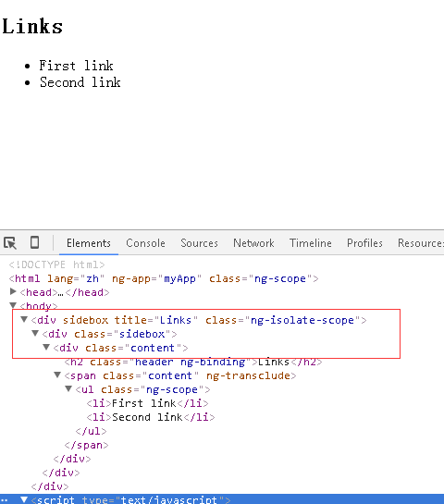Activate the inspect element picker icon

(x=10, y=243)
